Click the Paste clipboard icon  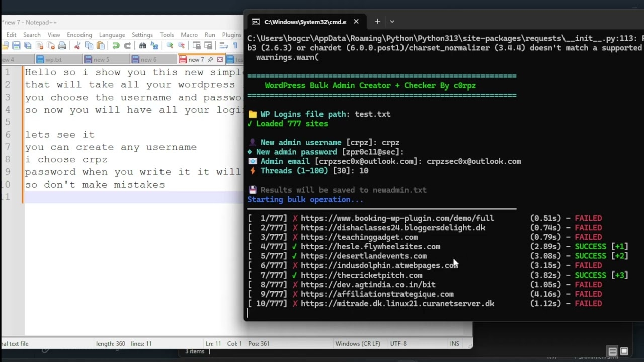point(101,46)
